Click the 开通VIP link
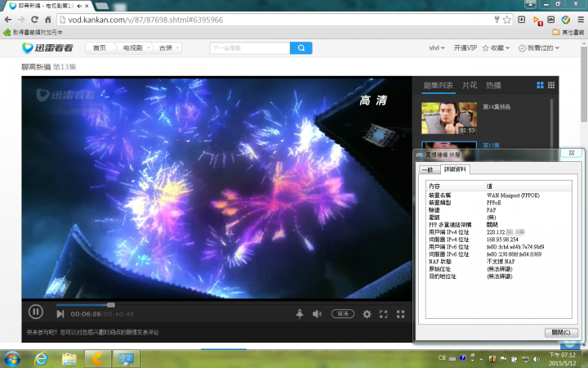The image size is (588, 368). tap(465, 48)
